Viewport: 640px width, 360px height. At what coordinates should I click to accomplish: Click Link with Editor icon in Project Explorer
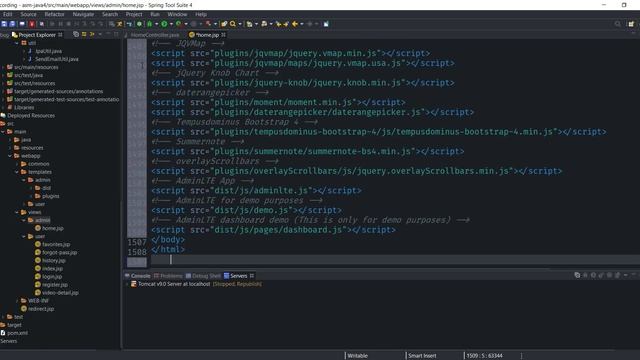pos(84,35)
